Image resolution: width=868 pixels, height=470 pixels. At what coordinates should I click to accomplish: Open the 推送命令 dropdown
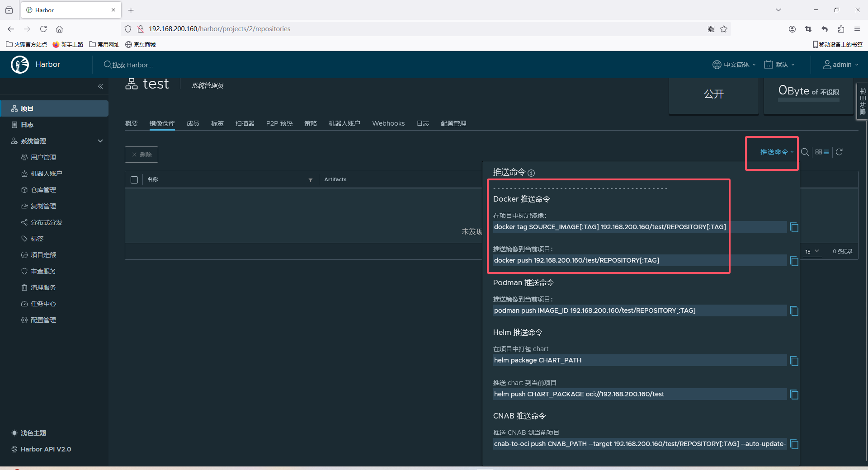777,152
